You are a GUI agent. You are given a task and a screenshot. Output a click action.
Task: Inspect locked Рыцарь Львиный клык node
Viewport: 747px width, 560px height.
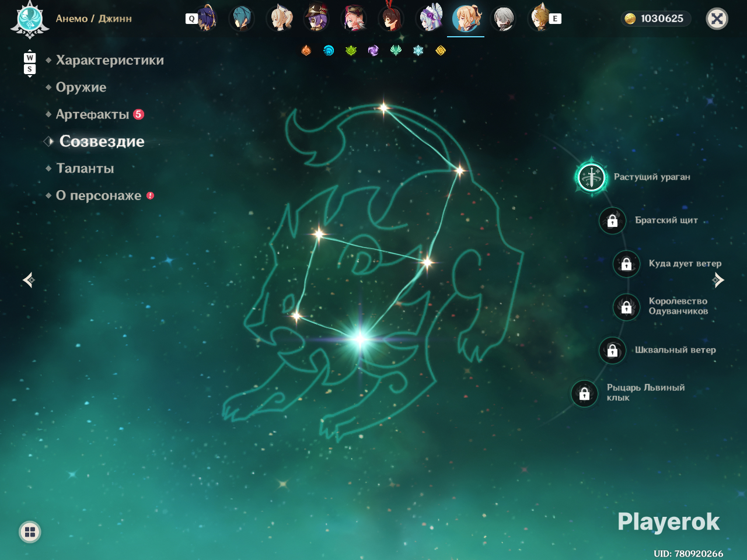584,394
